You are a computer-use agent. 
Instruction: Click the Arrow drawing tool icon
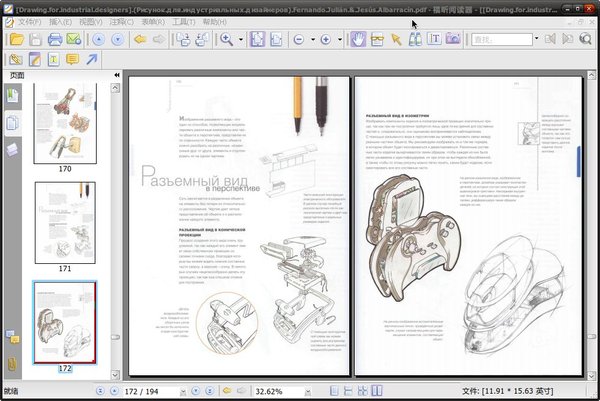click(92, 60)
